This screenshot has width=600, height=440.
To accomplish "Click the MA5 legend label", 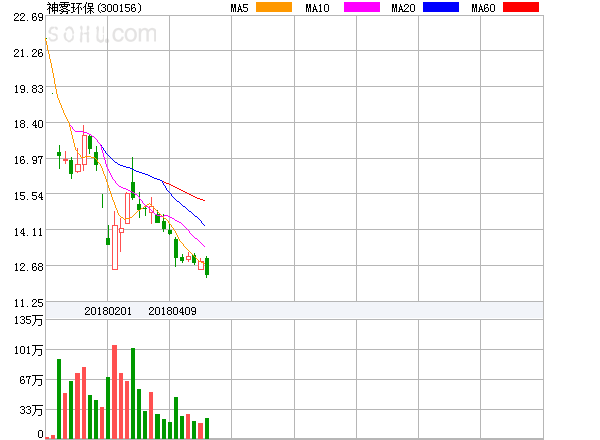I will pyautogui.click(x=240, y=8).
